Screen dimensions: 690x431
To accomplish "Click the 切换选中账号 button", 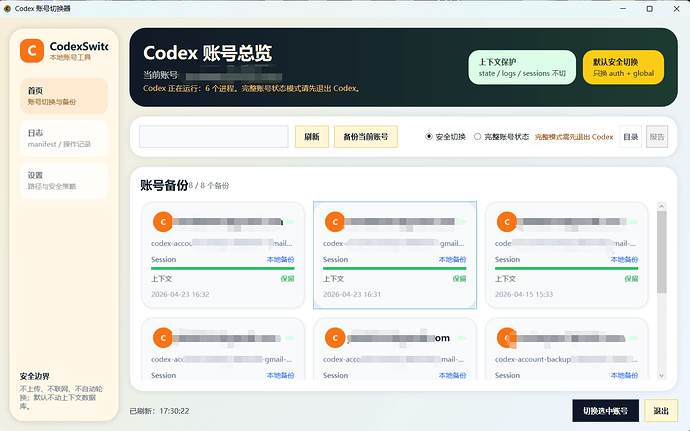I will [x=606, y=411].
